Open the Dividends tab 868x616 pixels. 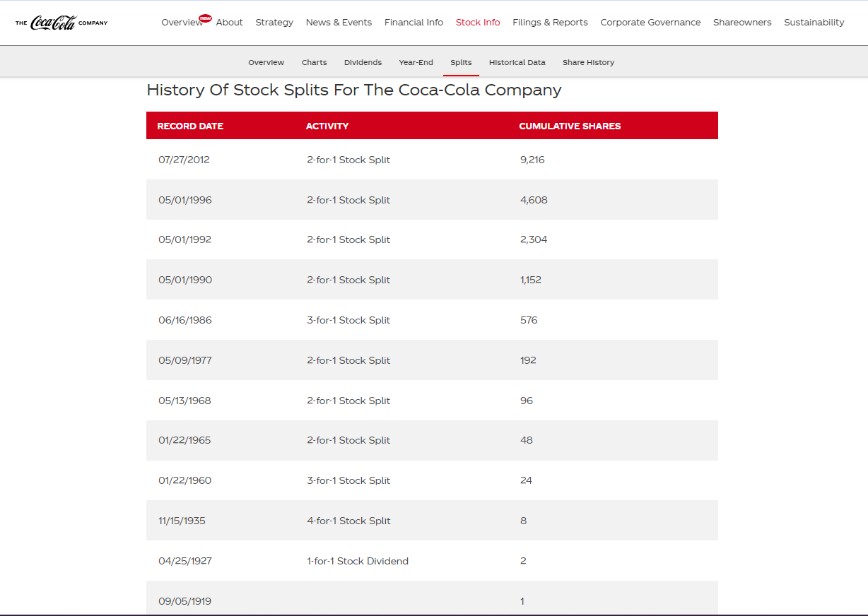[x=363, y=63]
